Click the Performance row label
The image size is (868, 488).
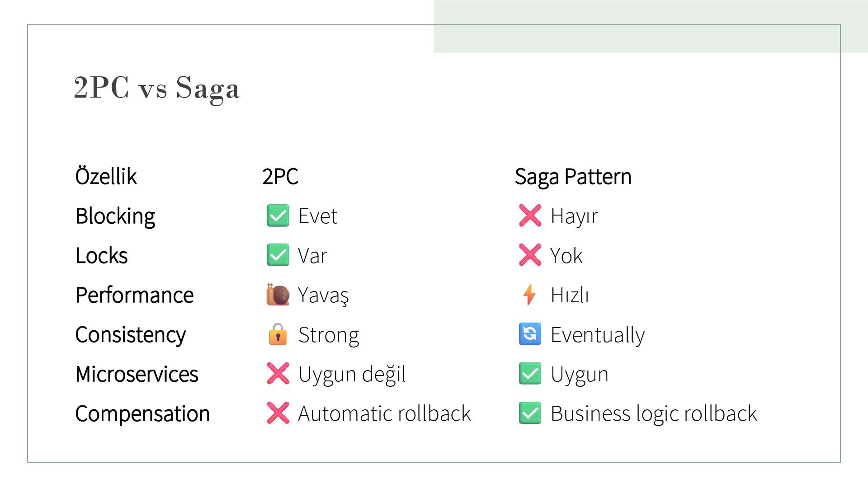pos(134,295)
